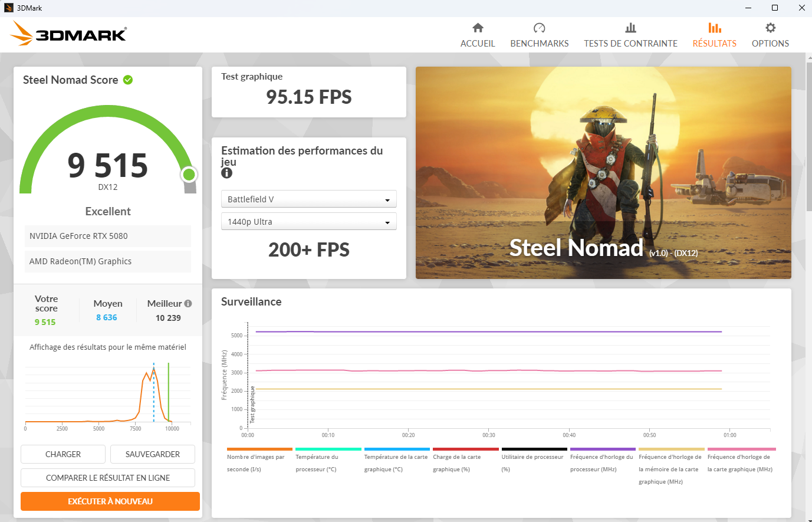
Task: Click the Moyen score 8 636
Action: click(x=107, y=317)
